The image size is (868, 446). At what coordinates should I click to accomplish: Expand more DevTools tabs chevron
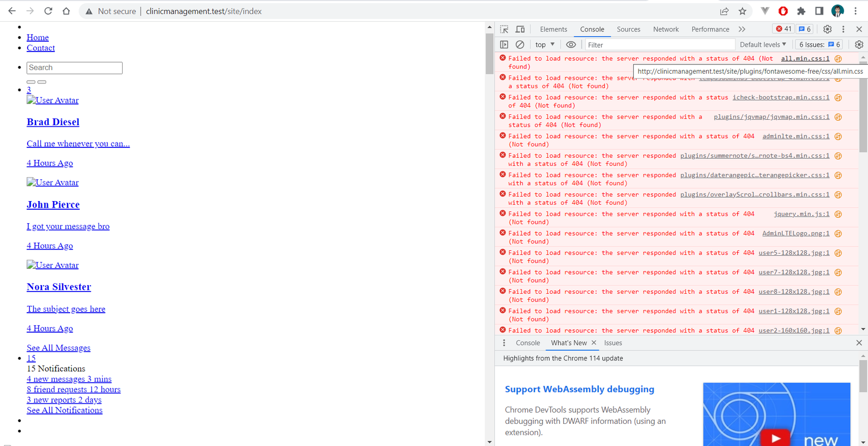pos(742,29)
